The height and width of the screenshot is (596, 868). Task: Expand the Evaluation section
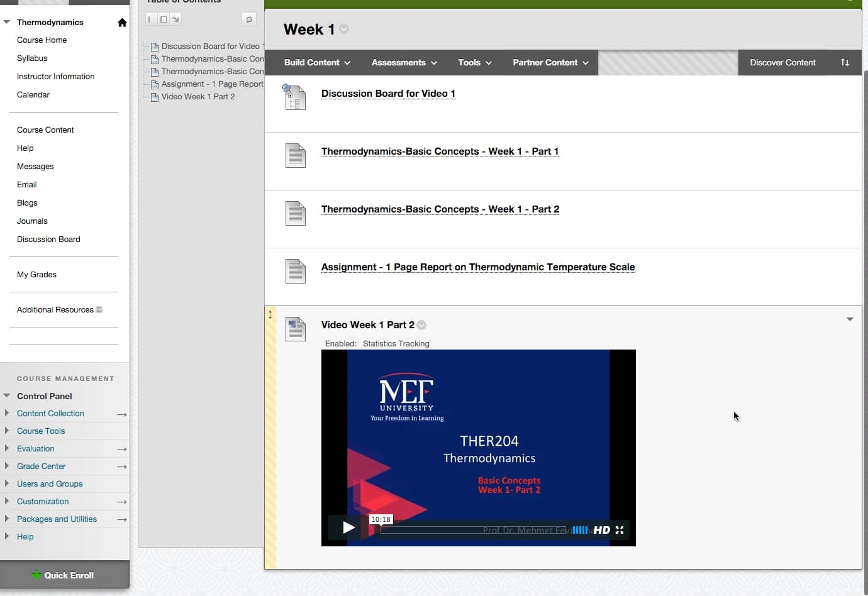click(x=7, y=448)
